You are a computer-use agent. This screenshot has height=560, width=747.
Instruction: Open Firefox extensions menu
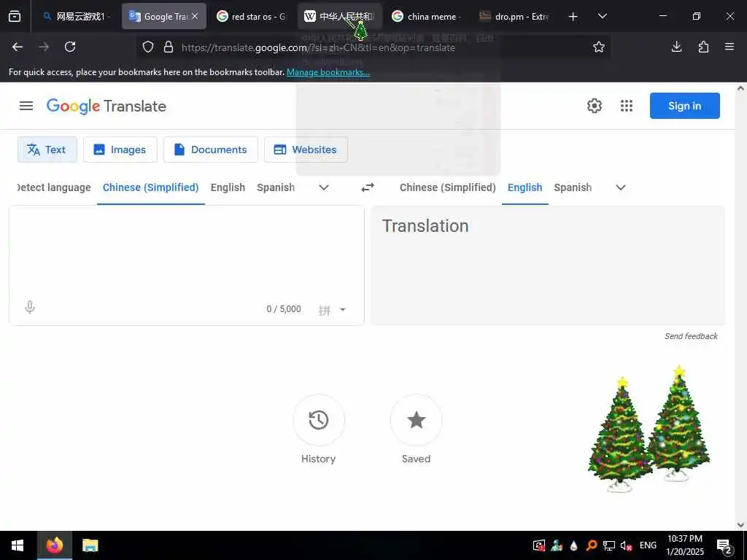tap(703, 47)
